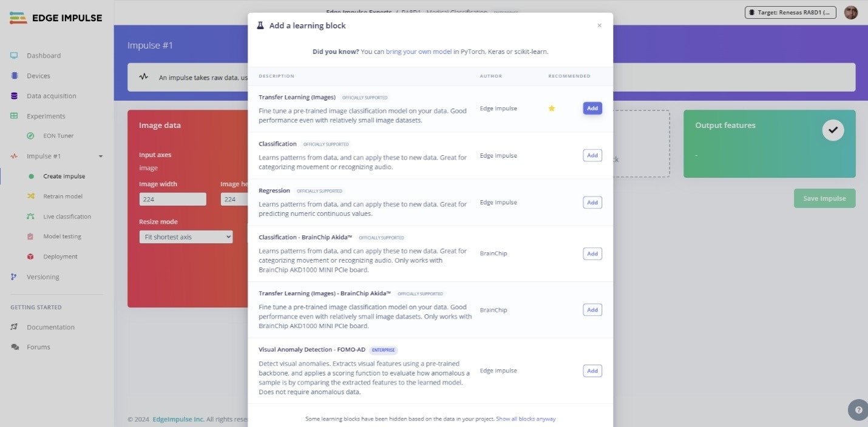The image size is (868, 427).
Task: Click the Enterprise badge on FOMO-AD
Action: pyautogui.click(x=383, y=350)
